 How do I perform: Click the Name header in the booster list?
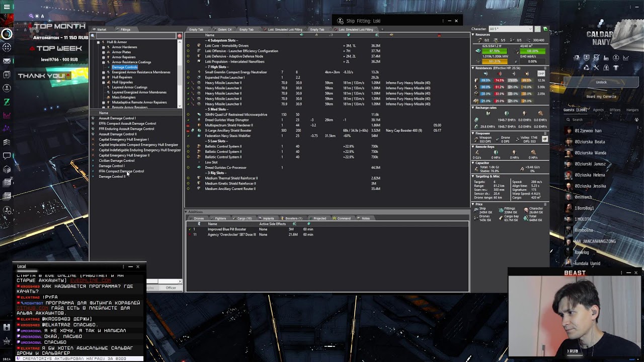[x=213, y=224]
